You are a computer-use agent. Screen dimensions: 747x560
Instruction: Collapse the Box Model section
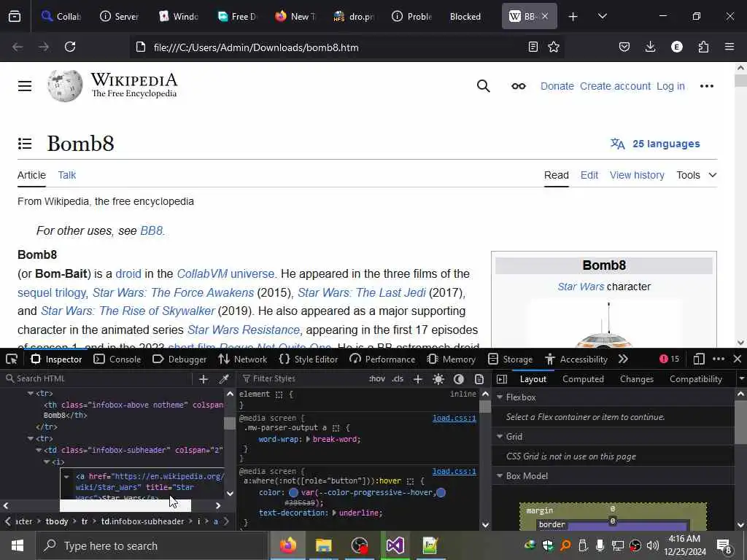point(500,475)
